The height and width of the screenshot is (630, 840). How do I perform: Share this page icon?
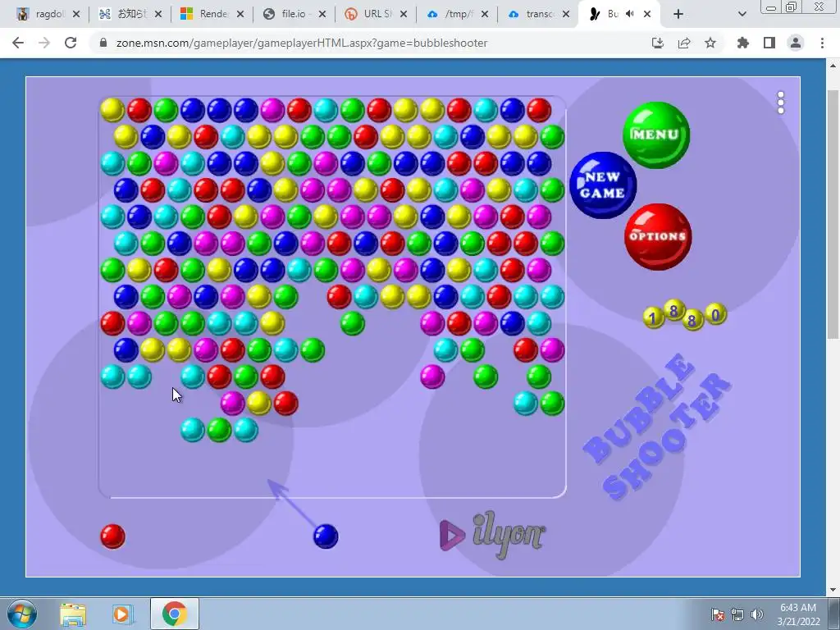pos(684,43)
